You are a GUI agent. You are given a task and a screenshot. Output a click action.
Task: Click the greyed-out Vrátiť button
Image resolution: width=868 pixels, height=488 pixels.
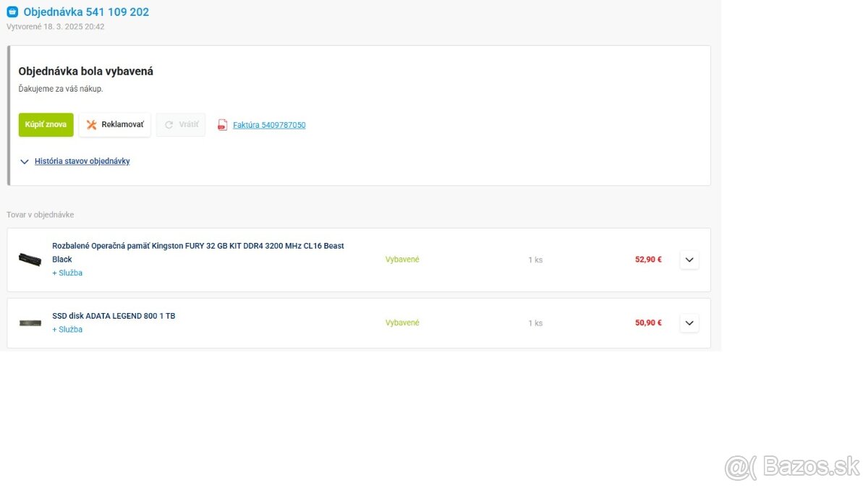coord(181,124)
